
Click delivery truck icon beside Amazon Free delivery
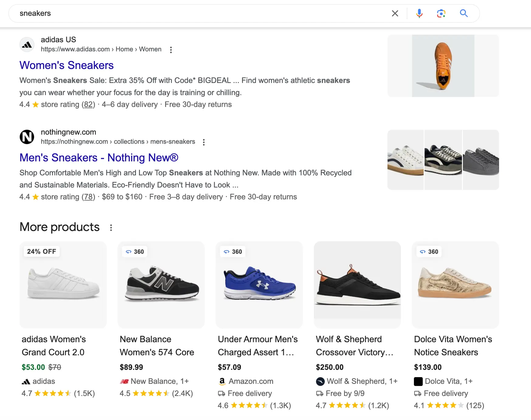coord(222,394)
